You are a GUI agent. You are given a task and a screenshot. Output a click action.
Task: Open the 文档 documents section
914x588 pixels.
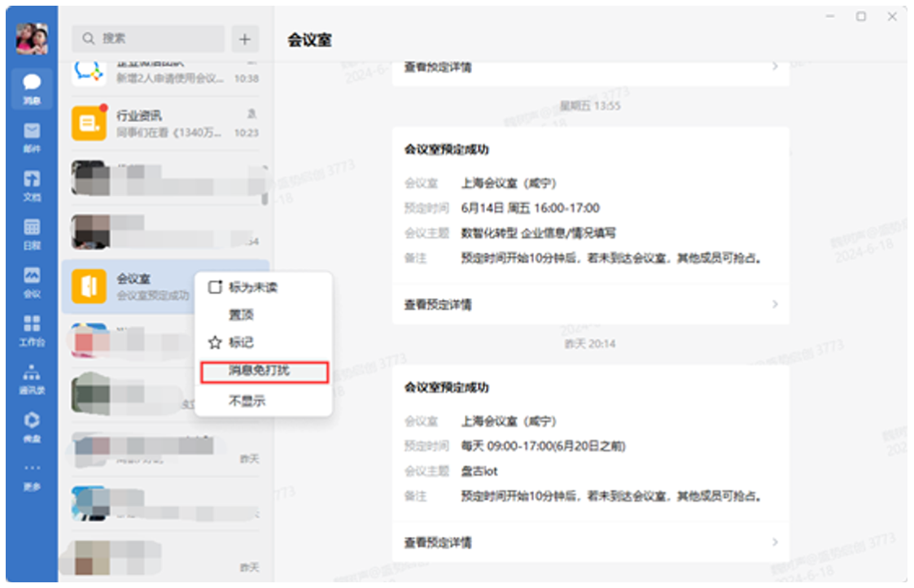click(x=32, y=186)
